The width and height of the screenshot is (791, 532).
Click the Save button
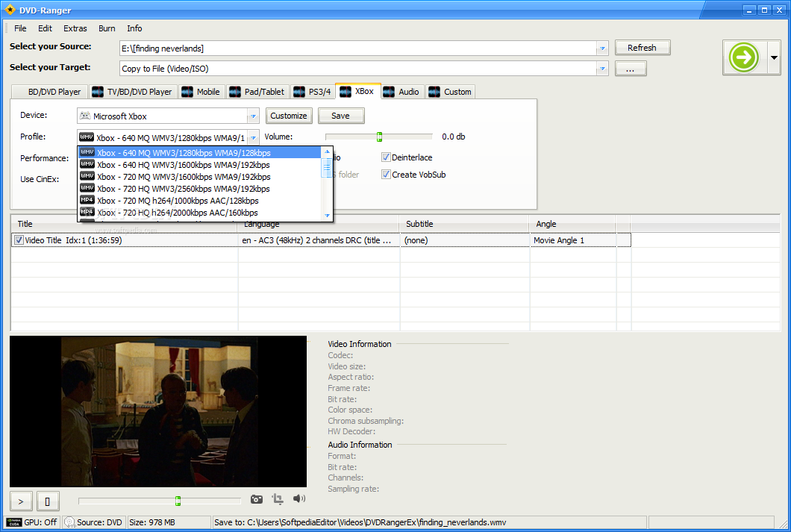click(x=340, y=116)
